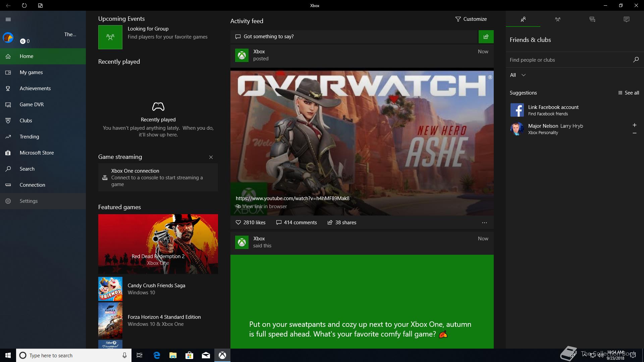The width and height of the screenshot is (644, 362).
Task: Remove Major Nelson suggestion minus
Action: pos(635,133)
